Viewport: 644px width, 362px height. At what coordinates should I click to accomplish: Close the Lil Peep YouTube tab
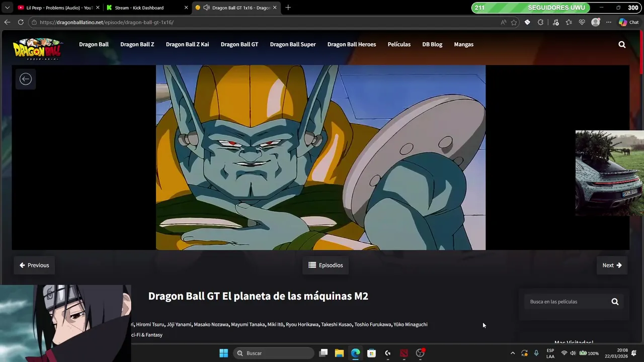click(98, 8)
